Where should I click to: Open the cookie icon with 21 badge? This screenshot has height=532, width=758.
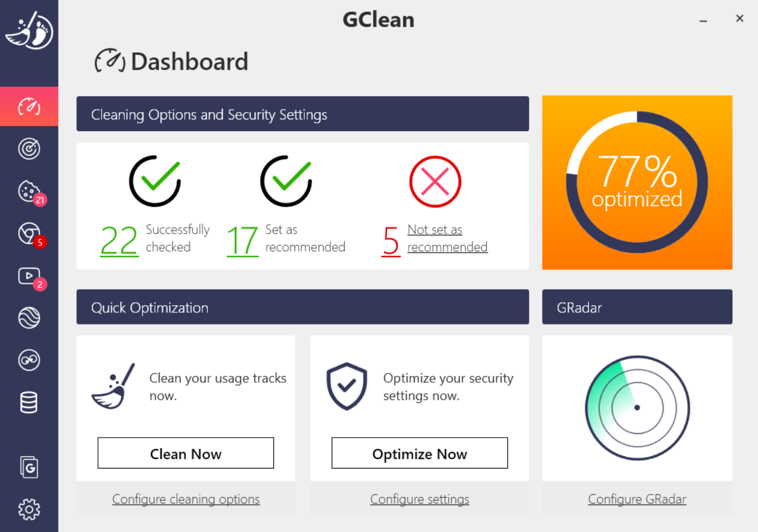tap(30, 192)
